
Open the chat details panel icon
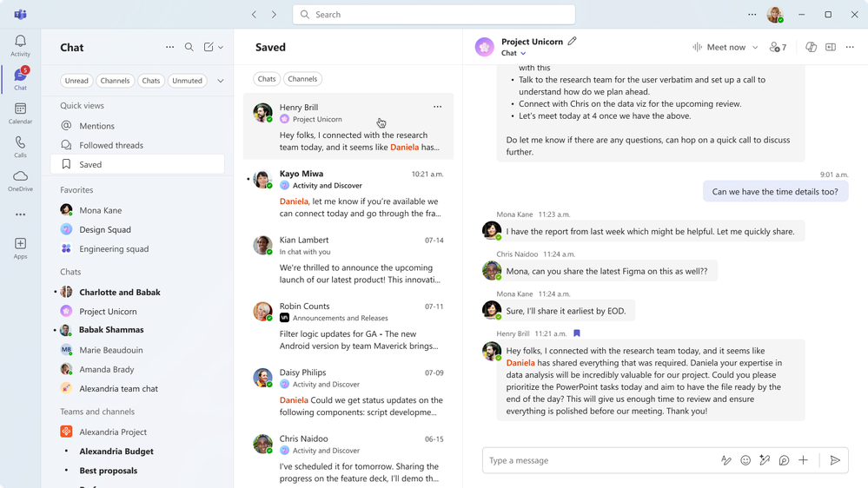click(x=831, y=47)
